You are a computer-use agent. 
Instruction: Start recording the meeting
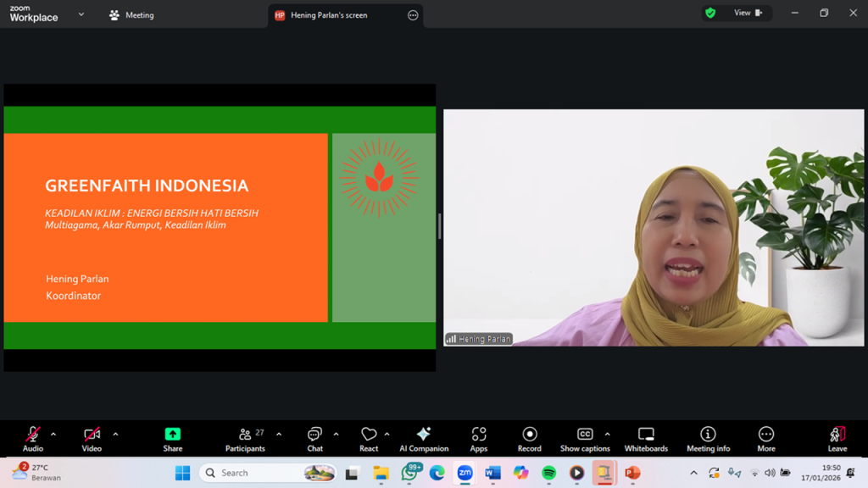coord(529,438)
